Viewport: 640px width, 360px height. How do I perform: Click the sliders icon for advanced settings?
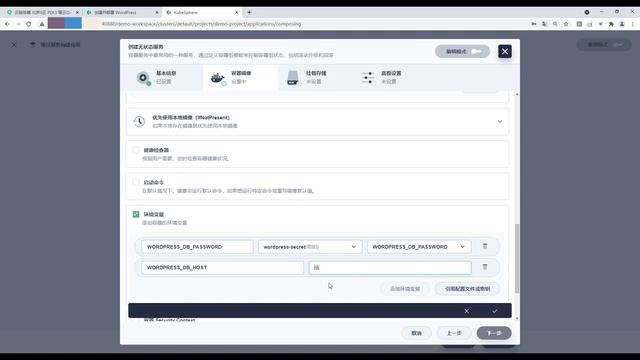coord(368,78)
